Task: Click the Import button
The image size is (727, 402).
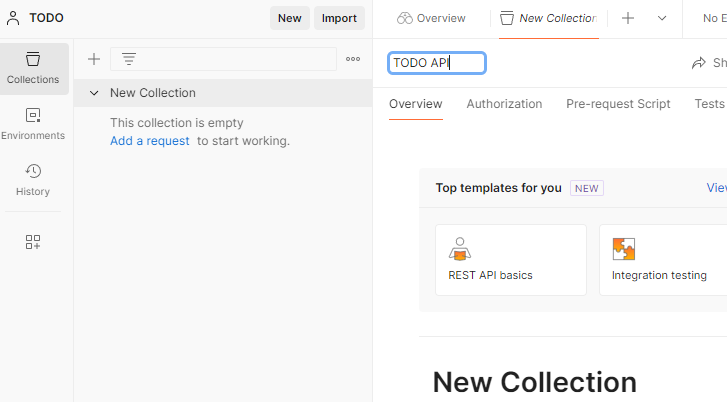Action: (339, 18)
